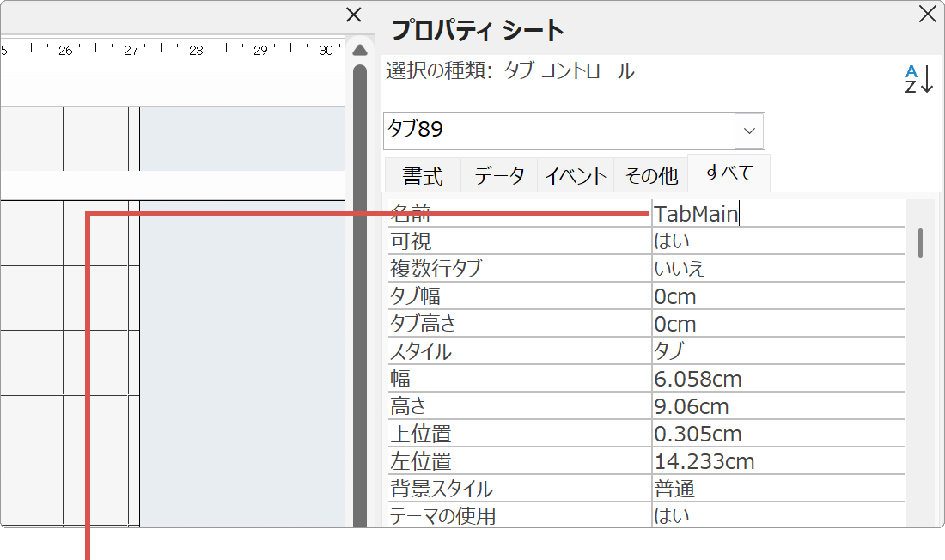Switch to the データ tab

499,174
